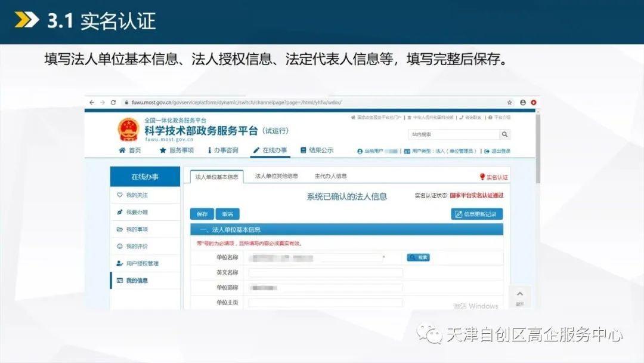Viewport: 644px width, 363px height.
Task: Select 我的关注 in sidebar
Action: 145,195
